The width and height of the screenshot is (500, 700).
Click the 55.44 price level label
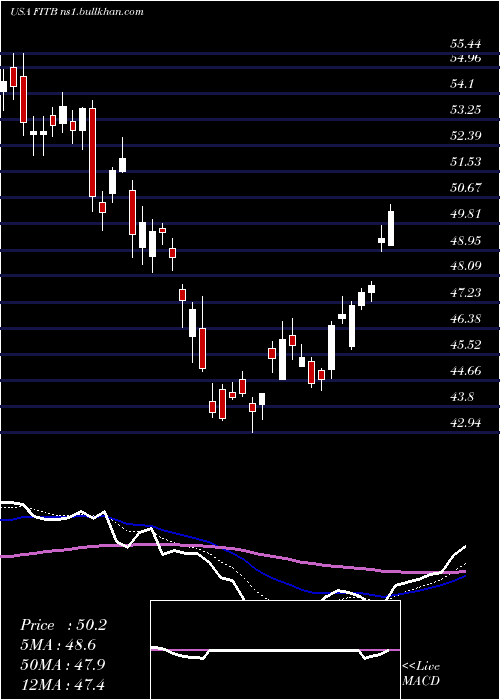pos(465,44)
